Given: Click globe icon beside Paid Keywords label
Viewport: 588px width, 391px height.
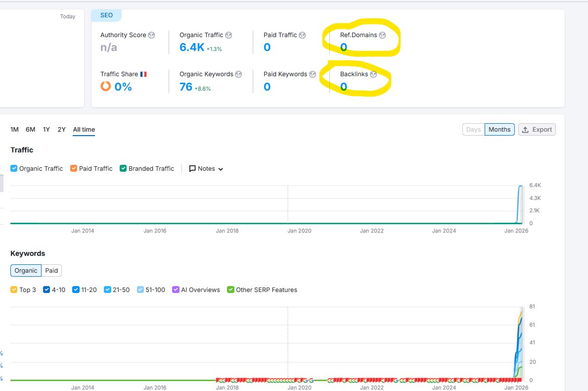Looking at the screenshot, I should tap(313, 74).
